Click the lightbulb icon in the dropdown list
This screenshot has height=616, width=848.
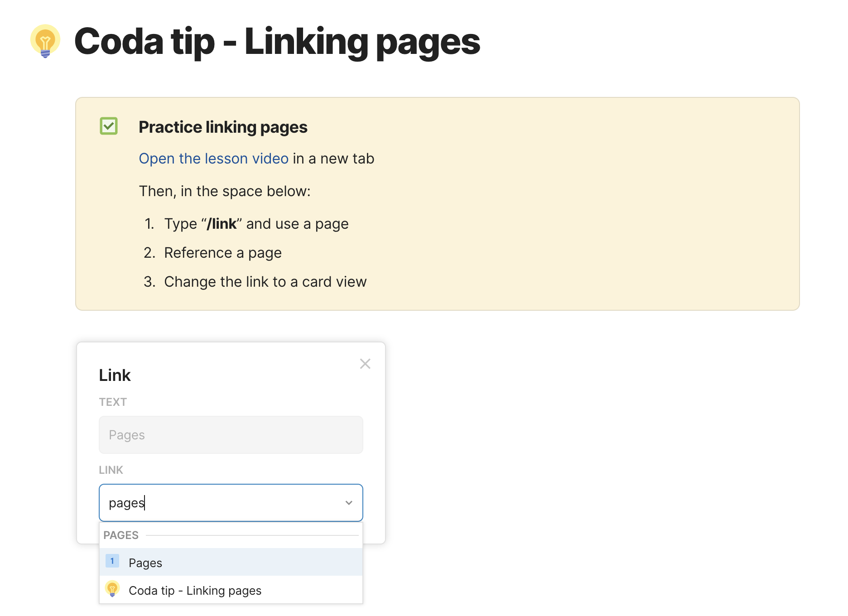pyautogui.click(x=112, y=589)
